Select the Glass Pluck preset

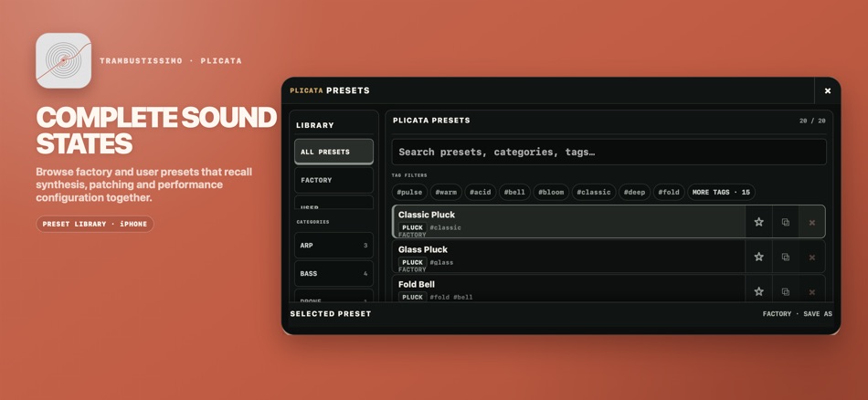click(568, 257)
